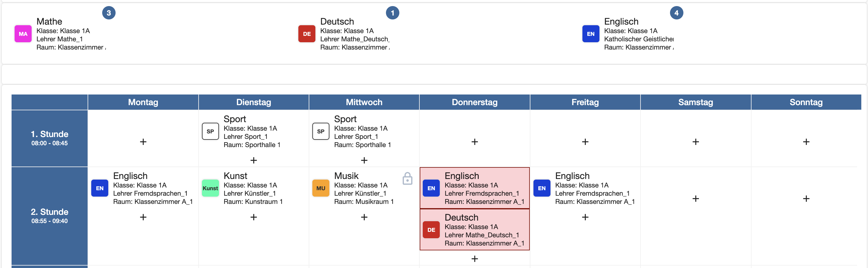Click the EN icon in Montag Englisch lesson
This screenshot has height=268, width=868.
tap(100, 188)
